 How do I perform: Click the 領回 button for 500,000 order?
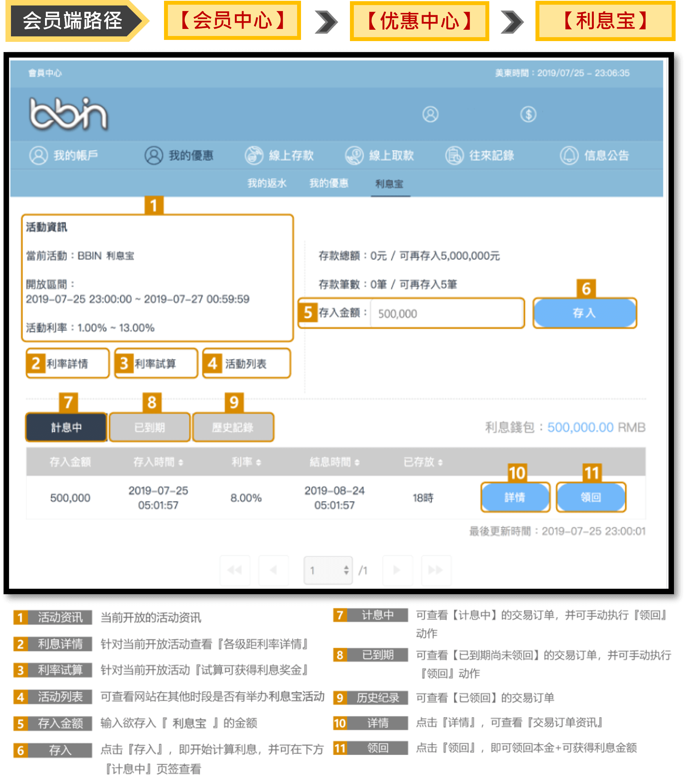pos(591,497)
